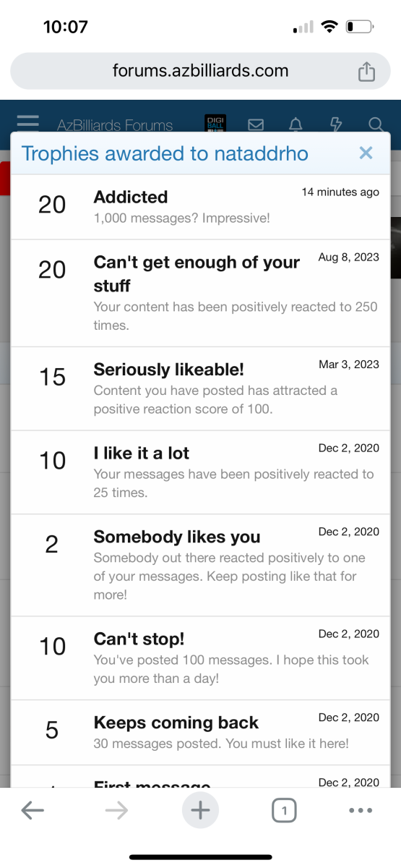Select the Addicted trophy entry
The width and height of the screenshot is (401, 868).
[x=200, y=207]
